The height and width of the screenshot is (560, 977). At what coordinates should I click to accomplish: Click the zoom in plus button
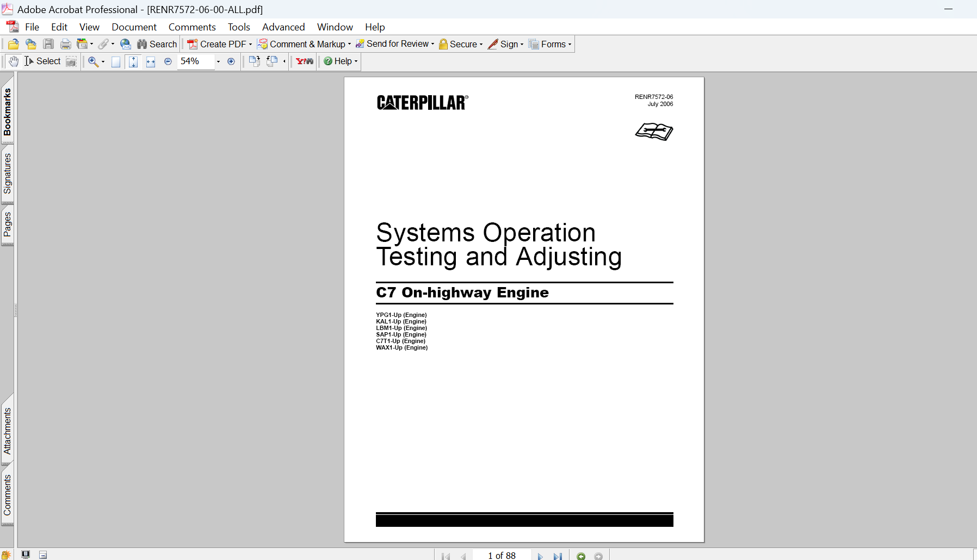(x=231, y=61)
